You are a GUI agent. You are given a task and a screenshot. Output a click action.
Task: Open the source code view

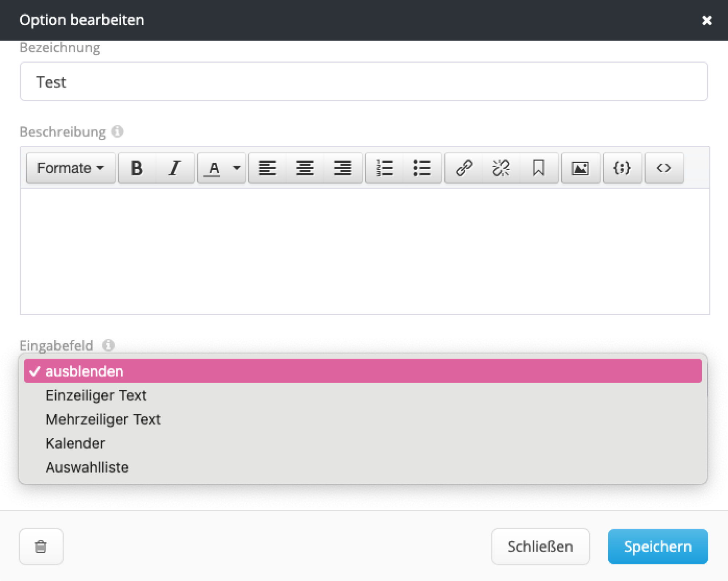click(664, 168)
